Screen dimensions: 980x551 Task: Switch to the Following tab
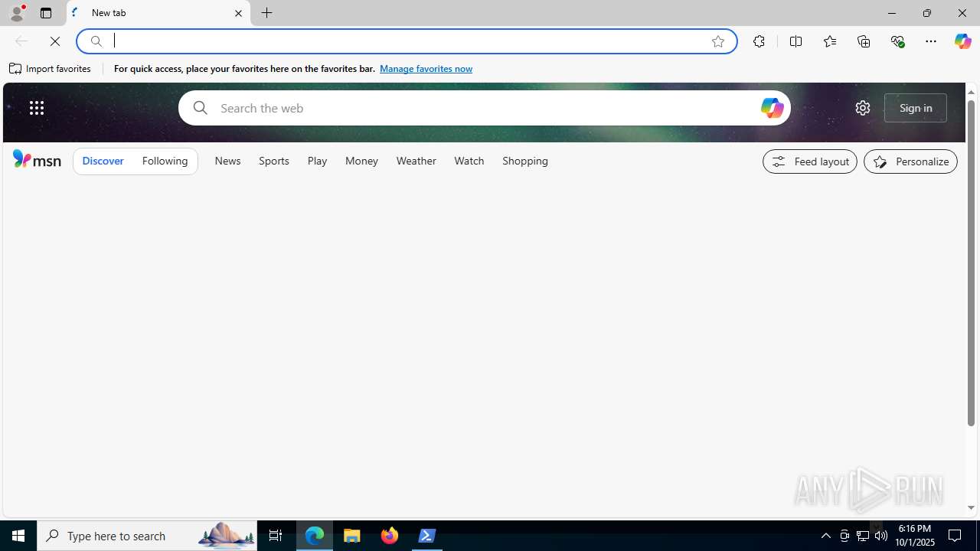[165, 161]
